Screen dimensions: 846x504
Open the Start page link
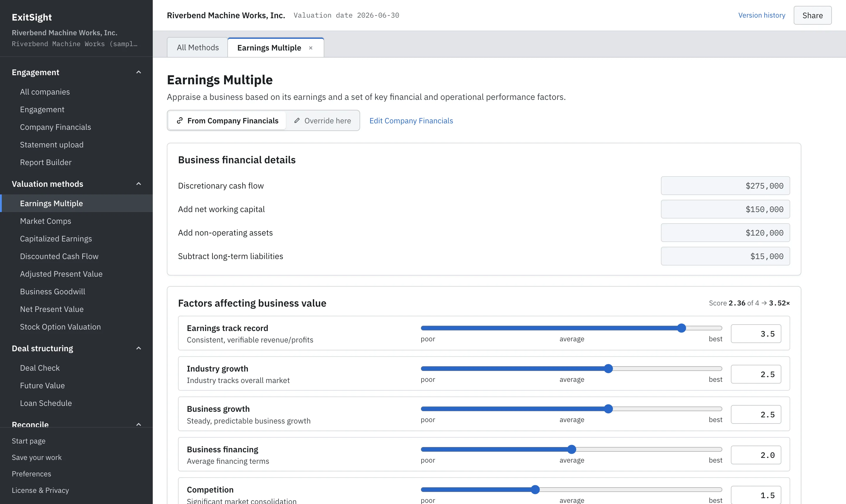(28, 441)
